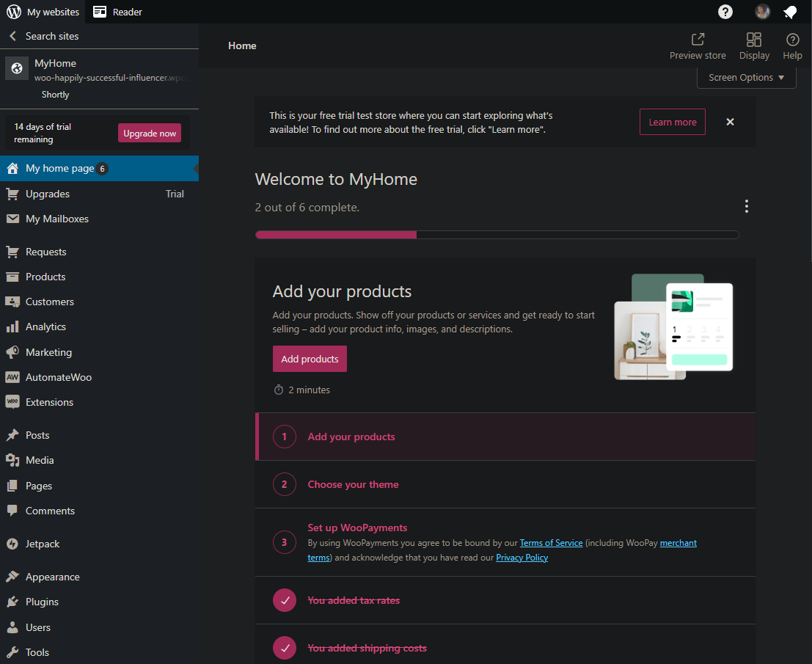The width and height of the screenshot is (812, 664).
Task: Open the Display layout icon
Action: (754, 40)
